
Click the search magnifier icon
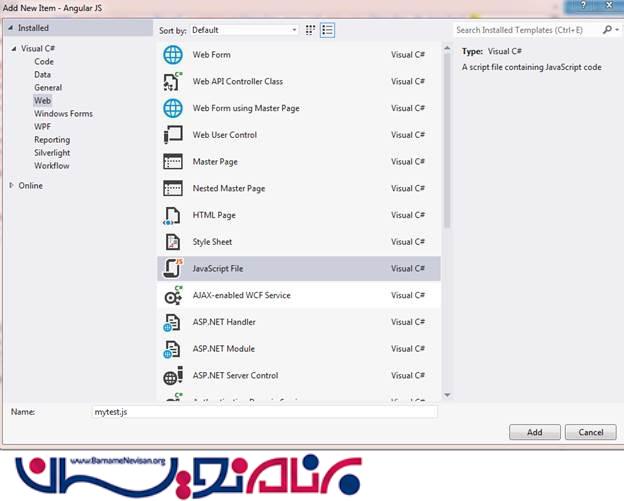point(607,30)
